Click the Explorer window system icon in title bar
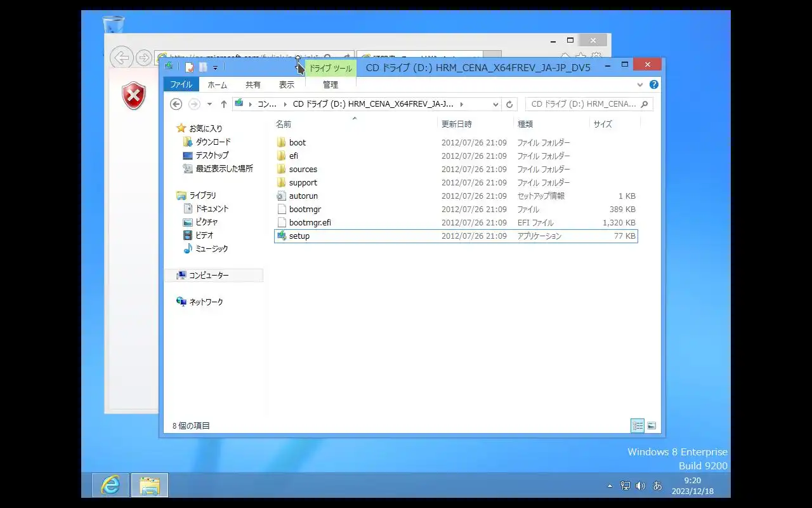 click(169, 66)
